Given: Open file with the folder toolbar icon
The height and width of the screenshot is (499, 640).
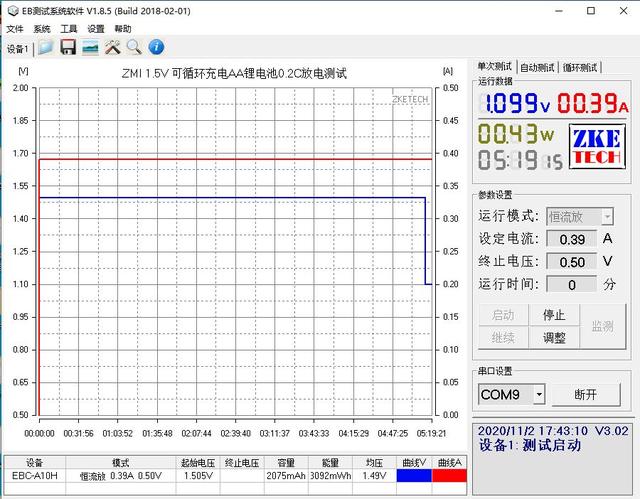Looking at the screenshot, I should tap(45, 47).
